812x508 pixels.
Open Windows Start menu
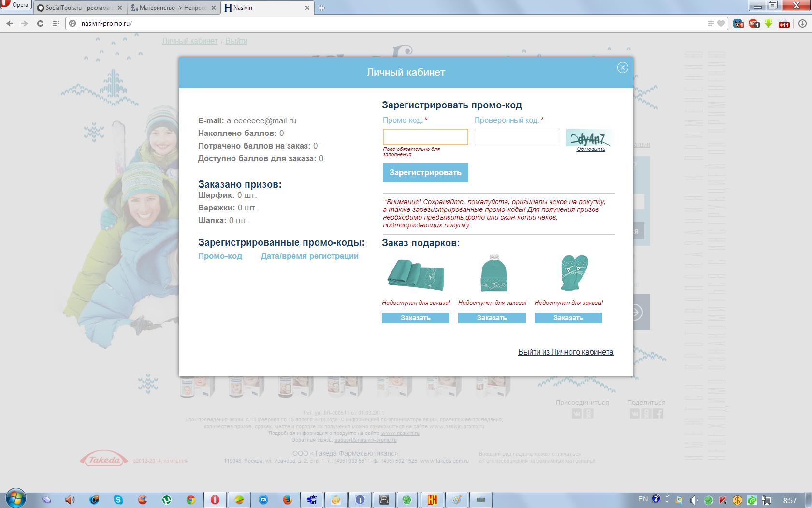[x=15, y=499]
